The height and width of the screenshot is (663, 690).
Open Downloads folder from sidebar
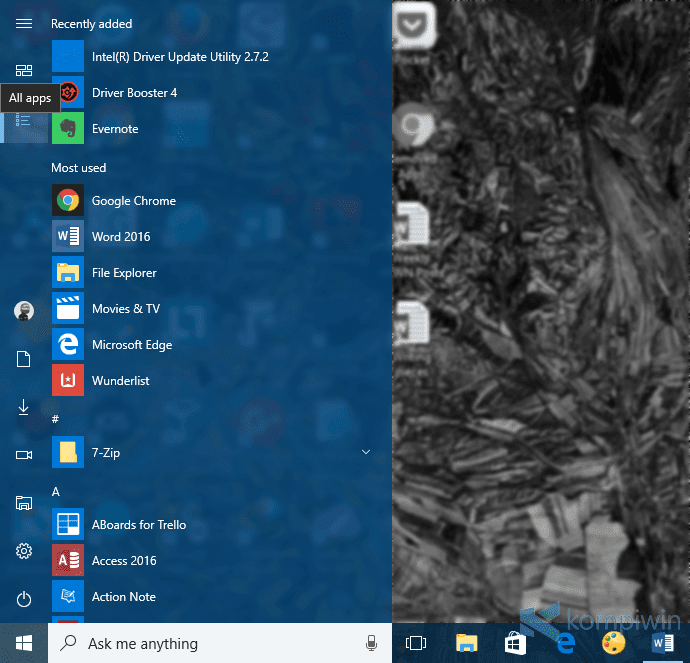(x=24, y=407)
